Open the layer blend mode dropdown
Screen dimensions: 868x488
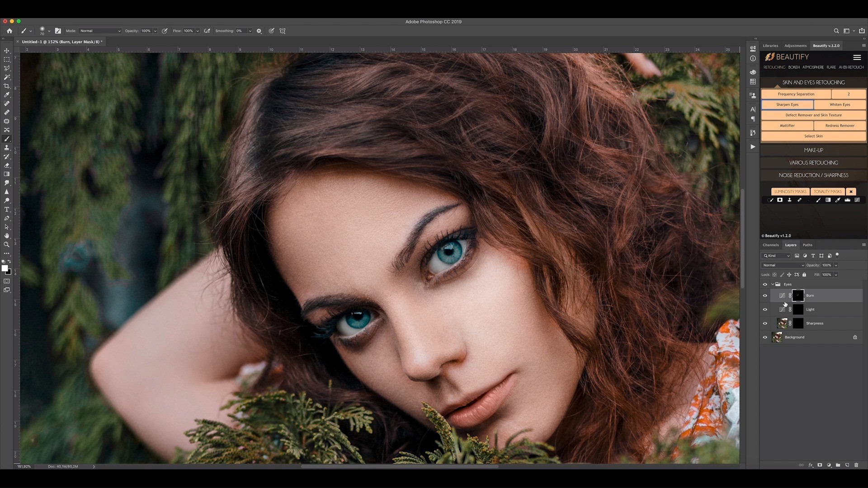783,265
